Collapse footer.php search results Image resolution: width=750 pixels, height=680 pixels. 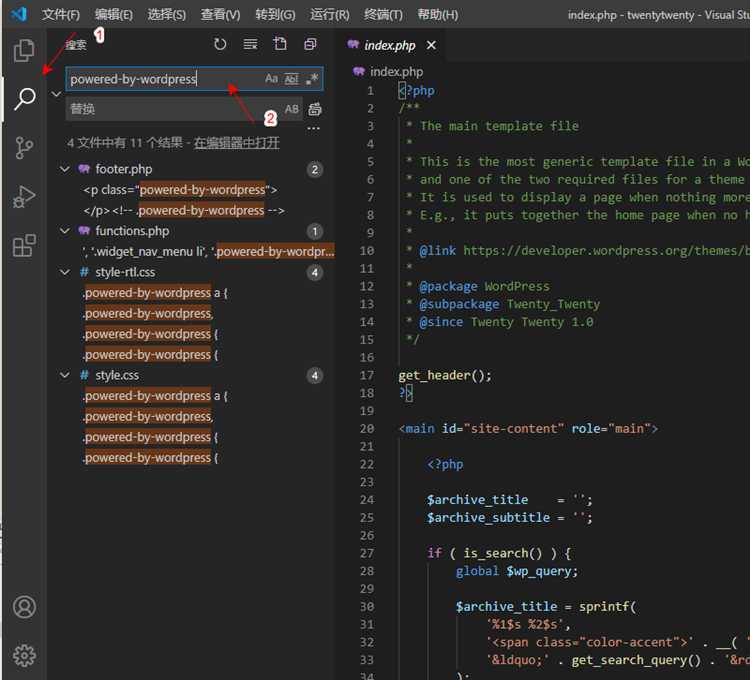[x=65, y=170]
